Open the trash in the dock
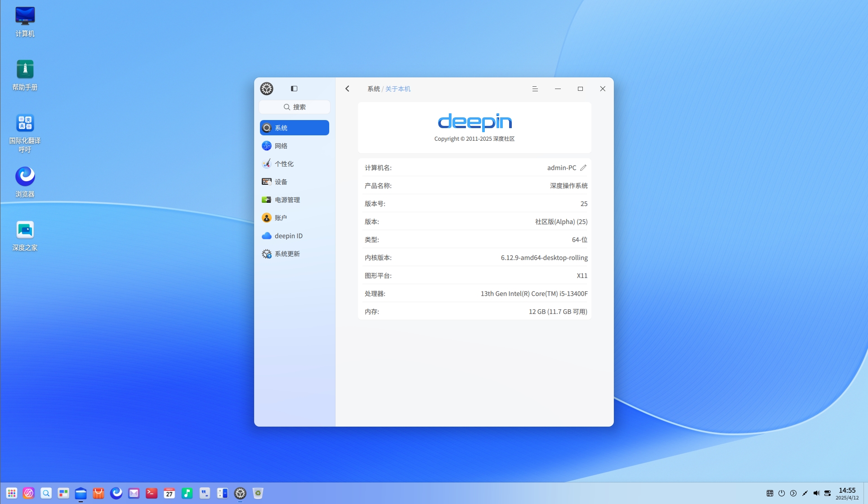868x504 pixels. coord(258,493)
